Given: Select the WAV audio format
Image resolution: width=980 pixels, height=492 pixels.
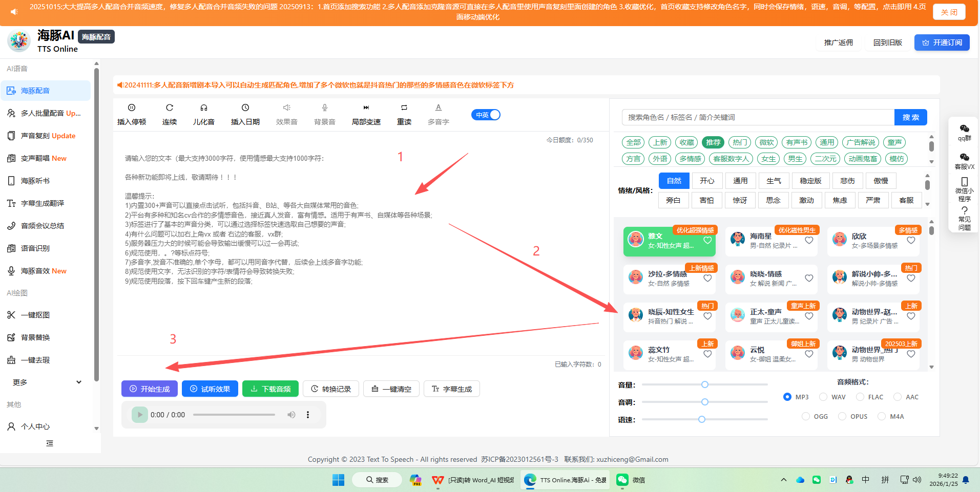Looking at the screenshot, I should pyautogui.click(x=823, y=397).
